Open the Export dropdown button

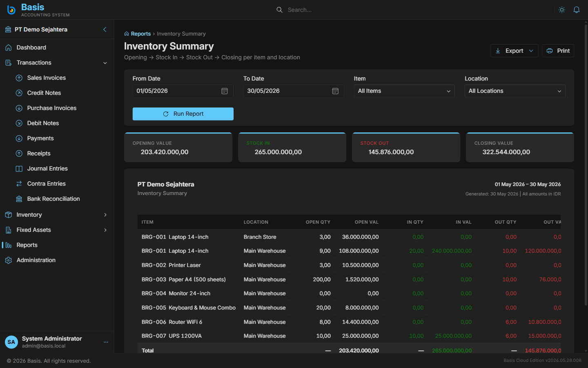click(514, 51)
